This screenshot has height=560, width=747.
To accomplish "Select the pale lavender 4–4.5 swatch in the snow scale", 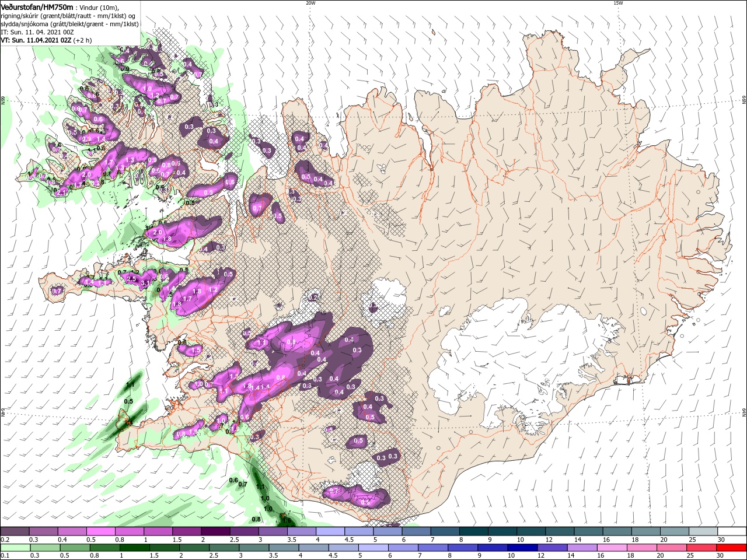I will [330, 531].
